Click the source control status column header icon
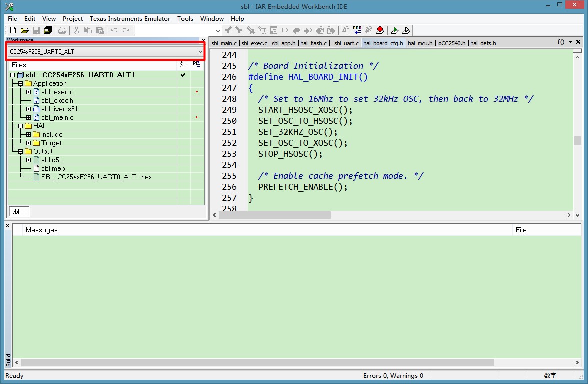 197,65
